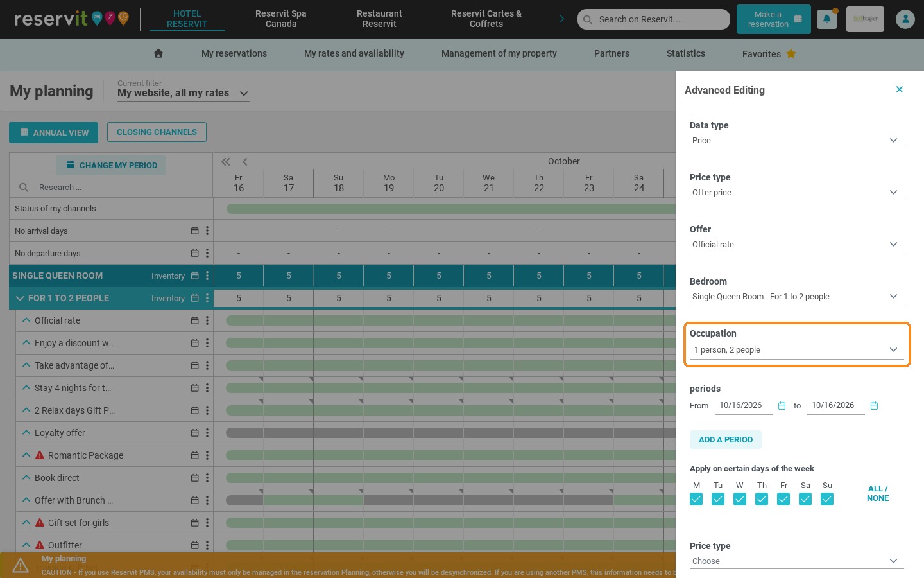Click the Add a Period button
Screen dimensions: 924x578
pyautogui.click(x=726, y=440)
